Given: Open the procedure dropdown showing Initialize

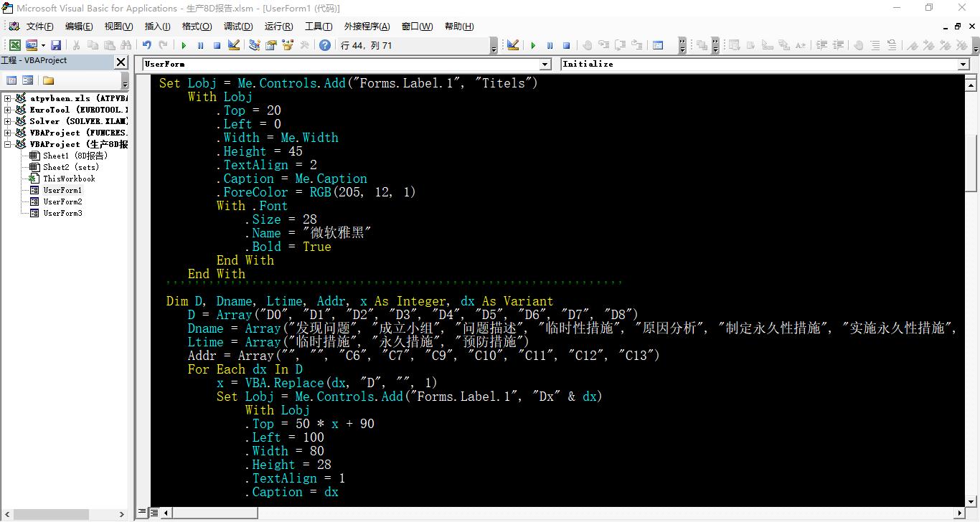Looking at the screenshot, I should click(x=965, y=64).
